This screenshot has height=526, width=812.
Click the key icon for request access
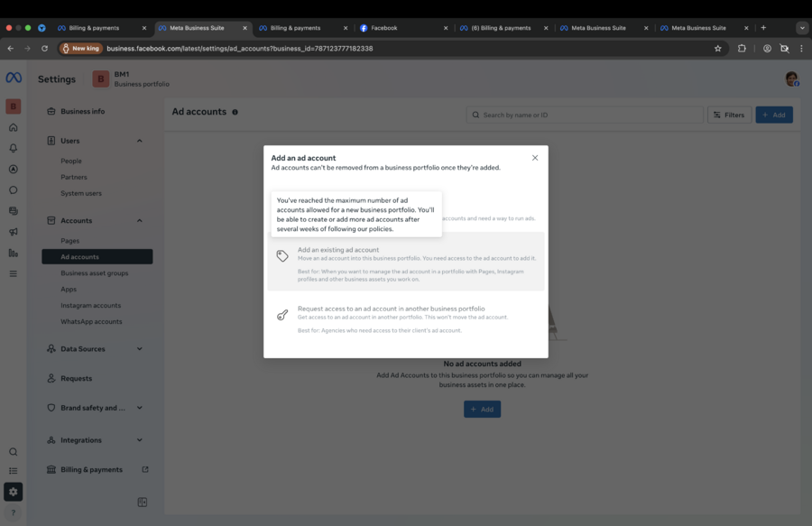coord(282,315)
